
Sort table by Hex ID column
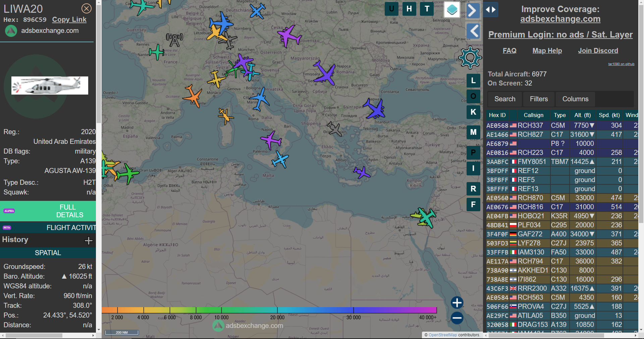497,115
